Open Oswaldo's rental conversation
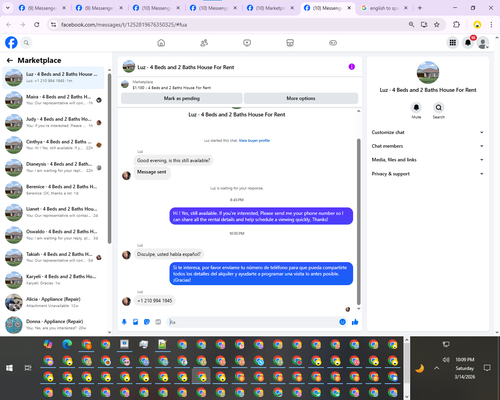500x400 pixels. pos(53,235)
